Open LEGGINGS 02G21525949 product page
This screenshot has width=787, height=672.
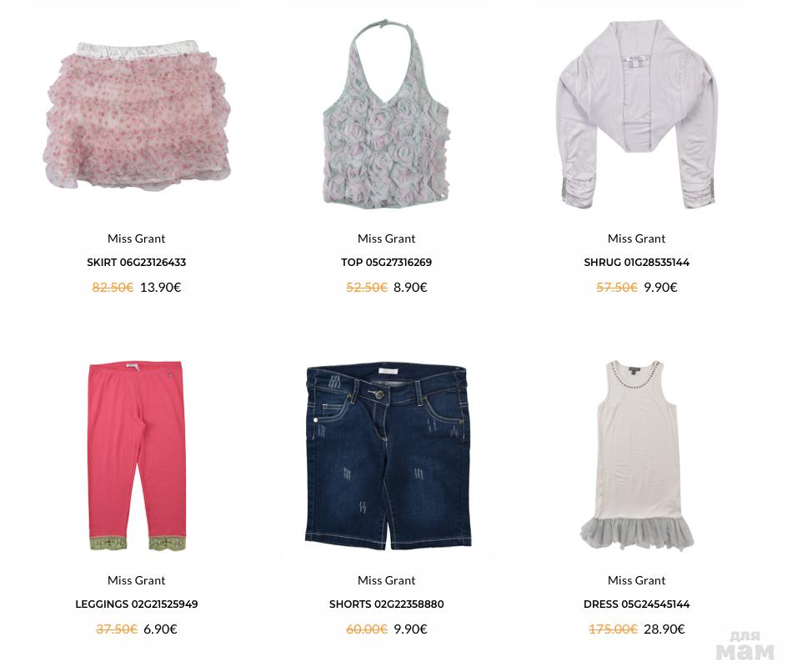[x=137, y=604]
